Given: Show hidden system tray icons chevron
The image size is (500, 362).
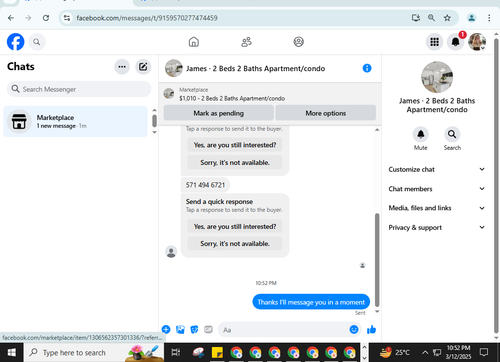Looking at the screenshot, I should point(425,352).
